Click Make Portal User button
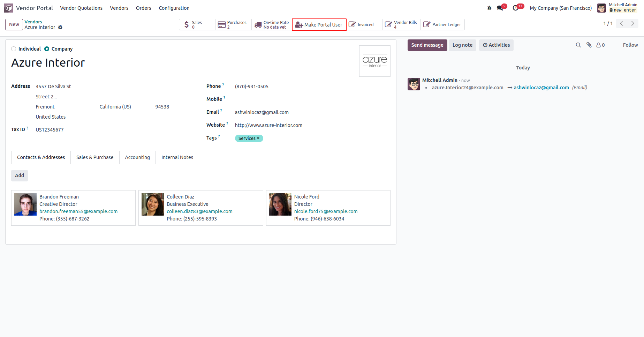Viewport: 644px width, 337px height. (x=319, y=25)
